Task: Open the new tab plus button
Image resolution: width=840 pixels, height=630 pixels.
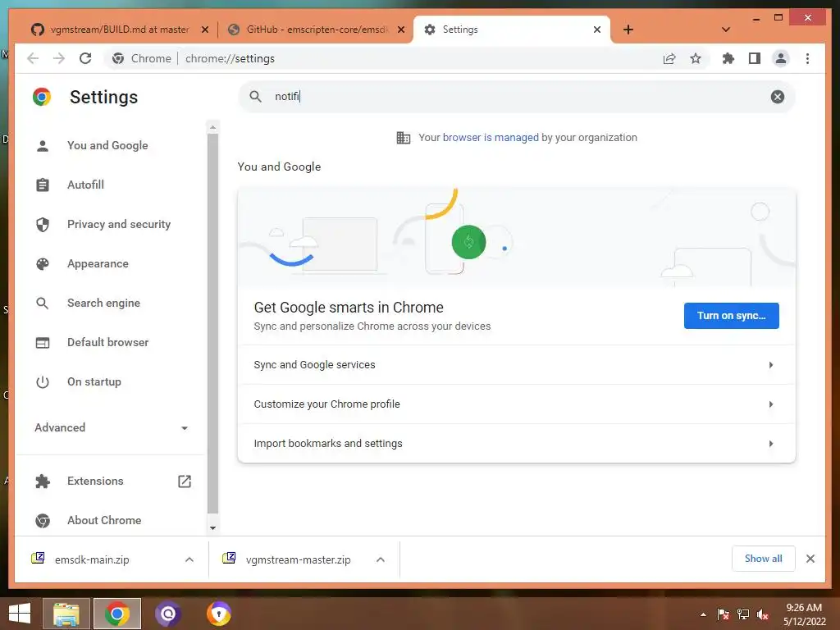Action: [628, 30]
